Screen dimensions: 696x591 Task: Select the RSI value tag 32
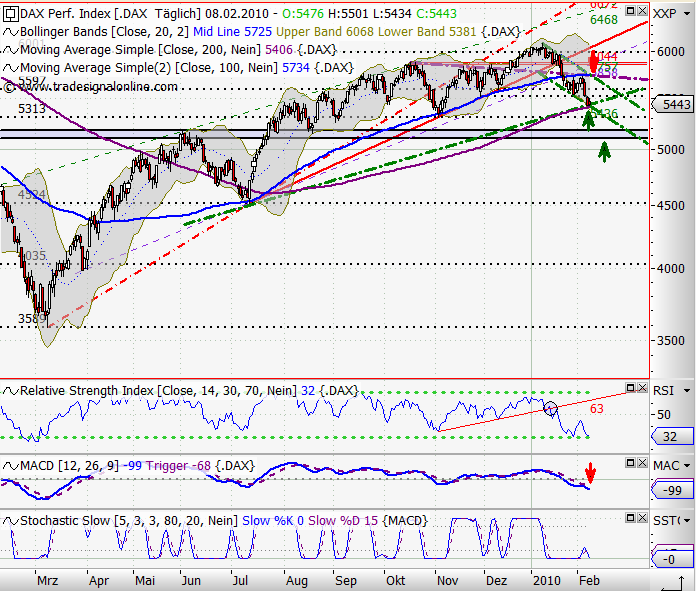[x=672, y=436]
